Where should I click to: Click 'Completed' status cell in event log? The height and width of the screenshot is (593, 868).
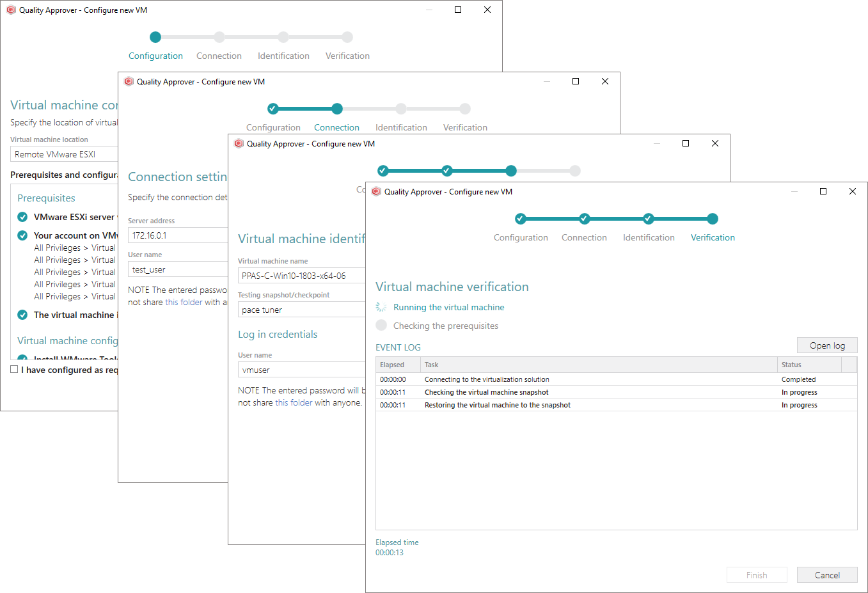tap(798, 379)
